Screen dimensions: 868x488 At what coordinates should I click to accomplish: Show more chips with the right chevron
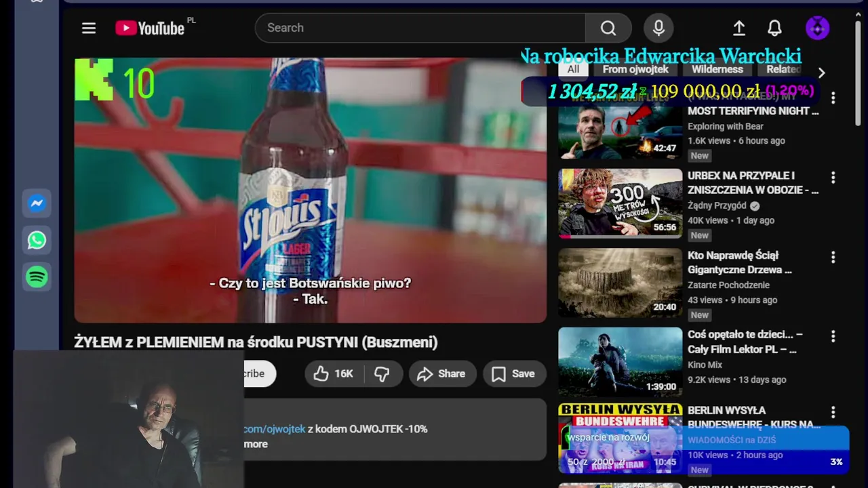(821, 73)
